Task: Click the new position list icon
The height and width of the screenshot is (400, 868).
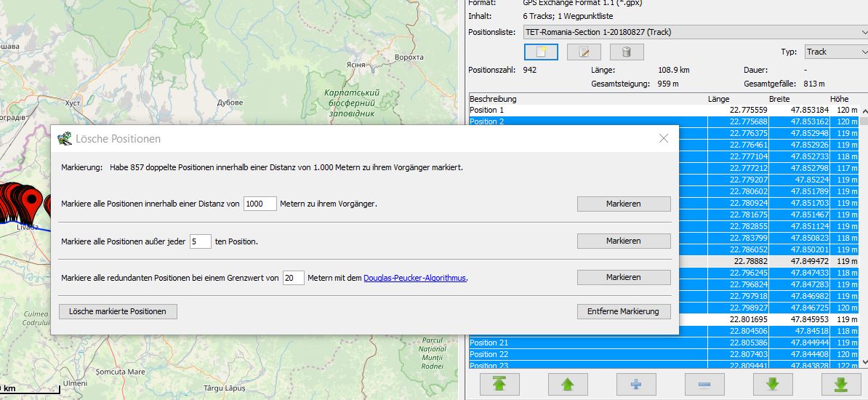Action: (x=540, y=52)
